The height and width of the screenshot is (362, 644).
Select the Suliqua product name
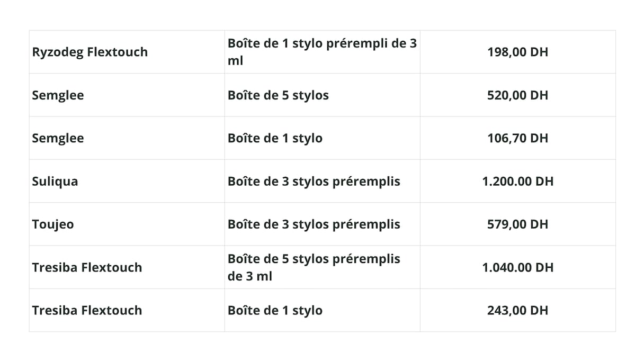55,181
